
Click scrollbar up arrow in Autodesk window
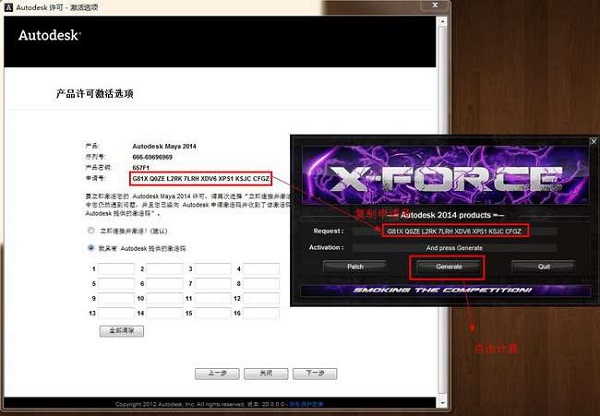(442, 22)
